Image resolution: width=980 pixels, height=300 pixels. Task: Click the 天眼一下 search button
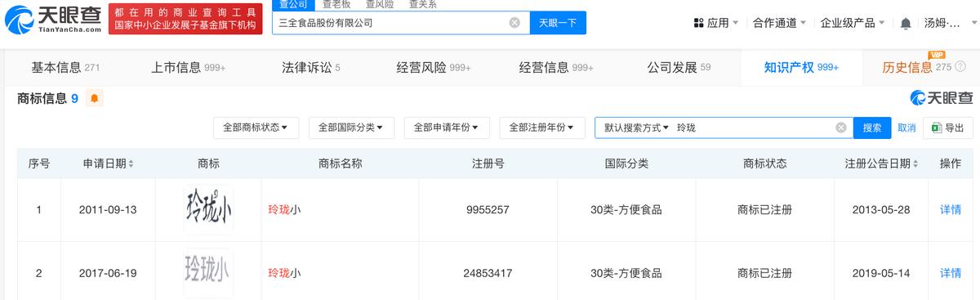coord(558,23)
